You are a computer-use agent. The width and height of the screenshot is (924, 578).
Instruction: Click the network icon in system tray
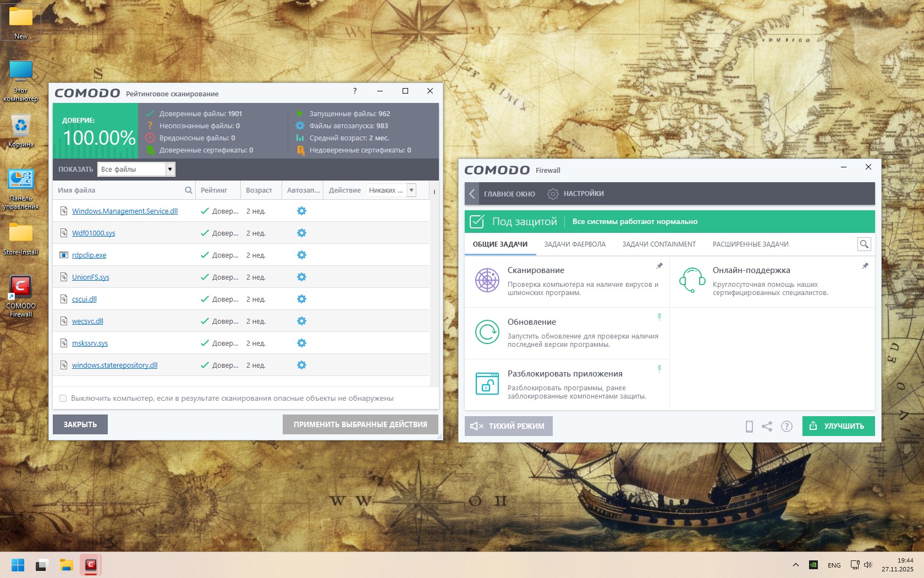click(855, 565)
